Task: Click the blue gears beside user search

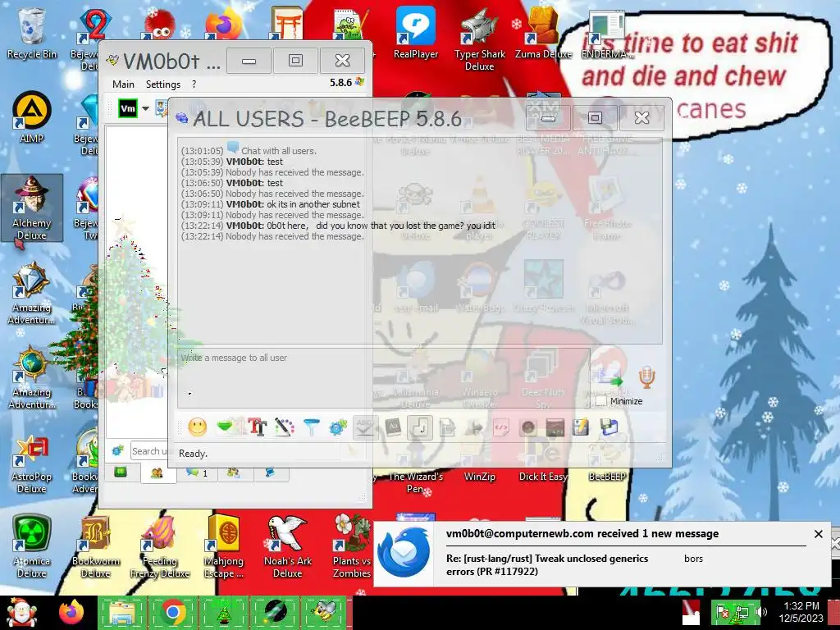Action: (118, 450)
